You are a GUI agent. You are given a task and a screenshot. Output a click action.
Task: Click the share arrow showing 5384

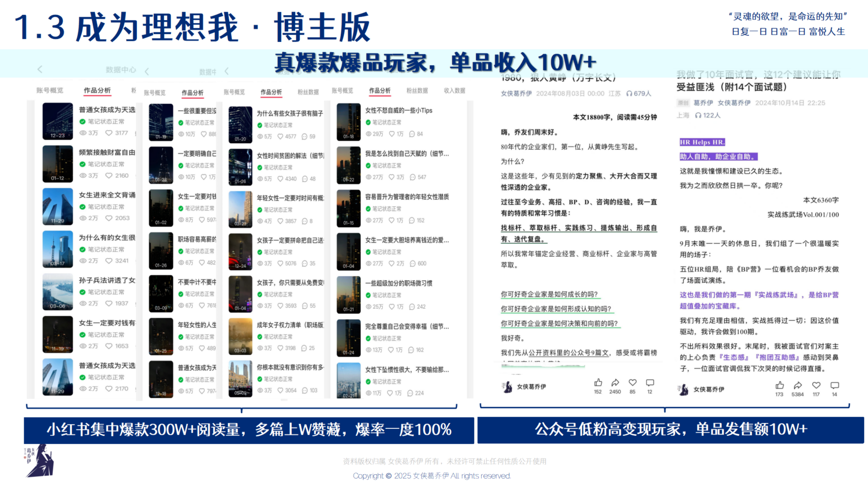tap(798, 385)
